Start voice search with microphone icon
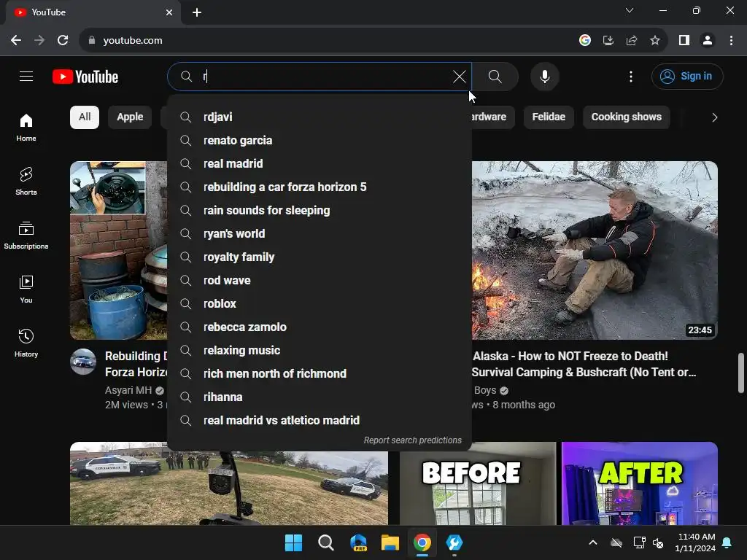 [x=545, y=77]
